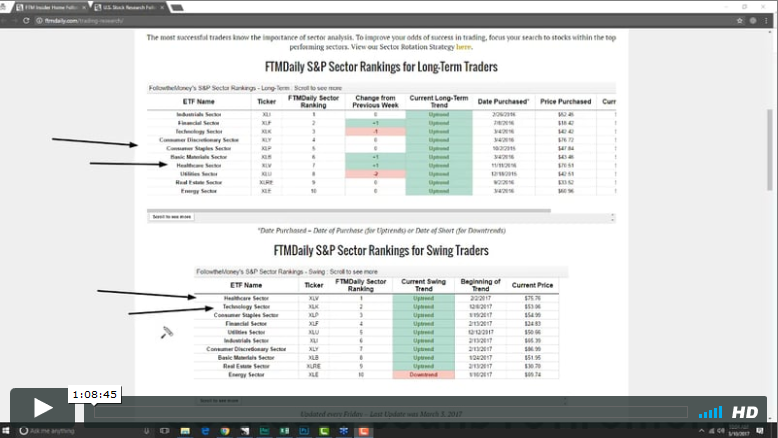Toggle HD video quality
The height and width of the screenshot is (438, 778).
coord(745,412)
